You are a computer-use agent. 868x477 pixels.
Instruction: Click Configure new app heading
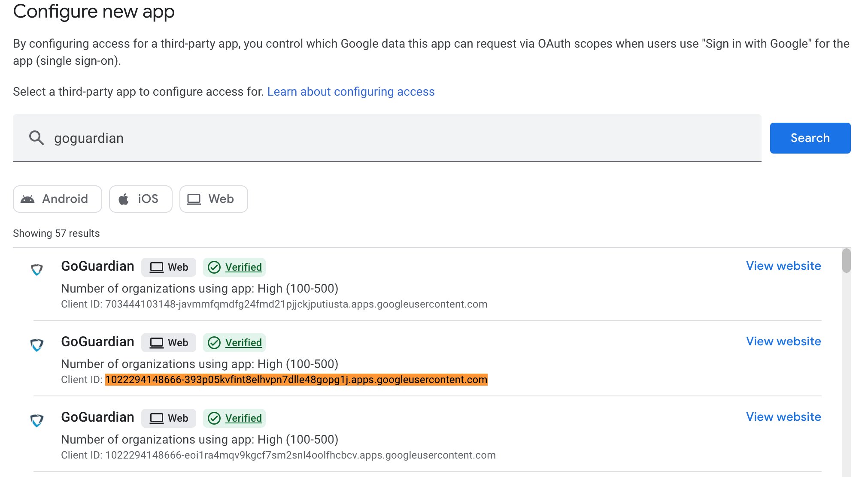pyautogui.click(x=94, y=12)
